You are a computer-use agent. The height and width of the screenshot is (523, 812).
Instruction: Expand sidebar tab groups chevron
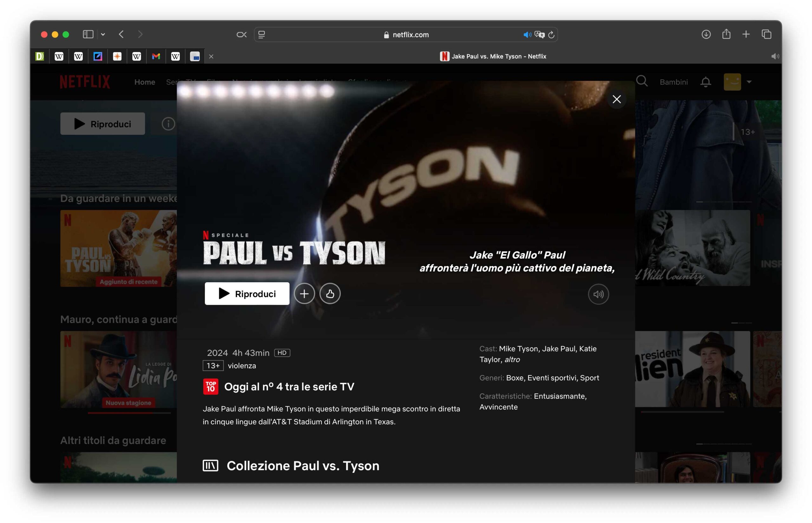[103, 34]
